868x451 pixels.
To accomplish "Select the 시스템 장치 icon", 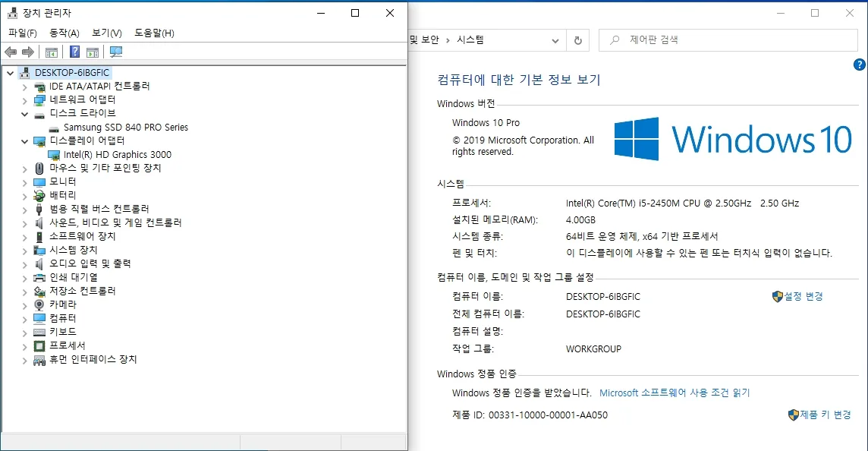I will coord(39,251).
